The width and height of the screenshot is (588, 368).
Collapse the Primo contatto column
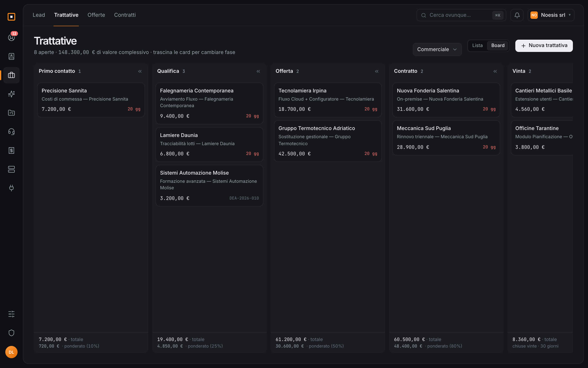(x=140, y=71)
